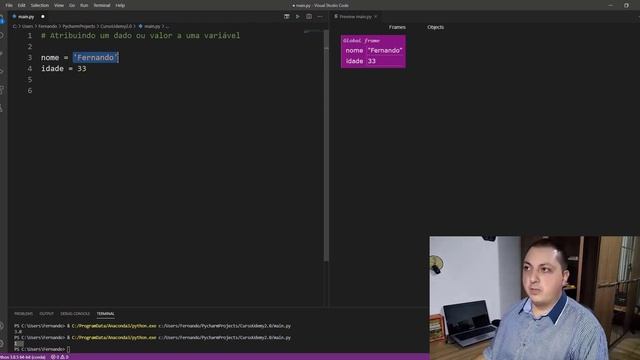Click the Python interpreter in status bar
640x360 pixels.
[22, 357]
